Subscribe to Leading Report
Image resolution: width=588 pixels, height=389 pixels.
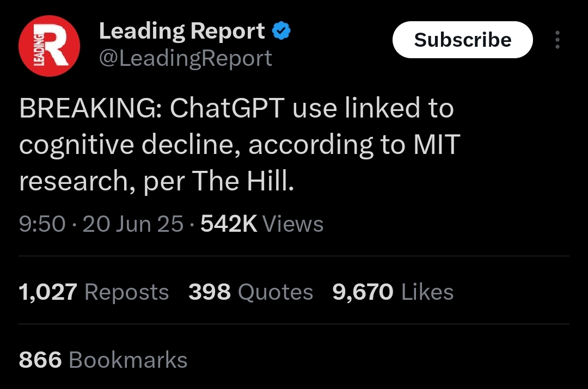point(462,40)
